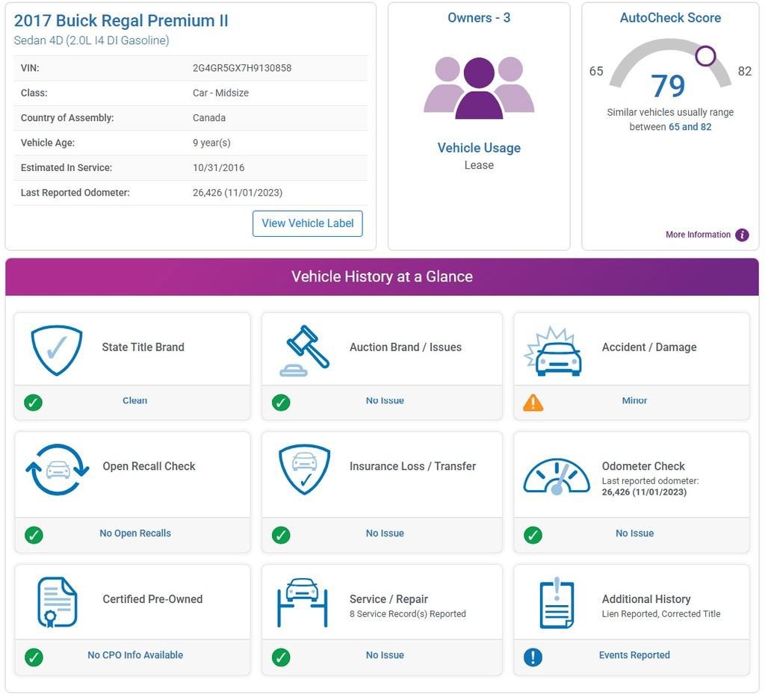
Task: Click the Accident / Damage label
Action: (x=649, y=347)
